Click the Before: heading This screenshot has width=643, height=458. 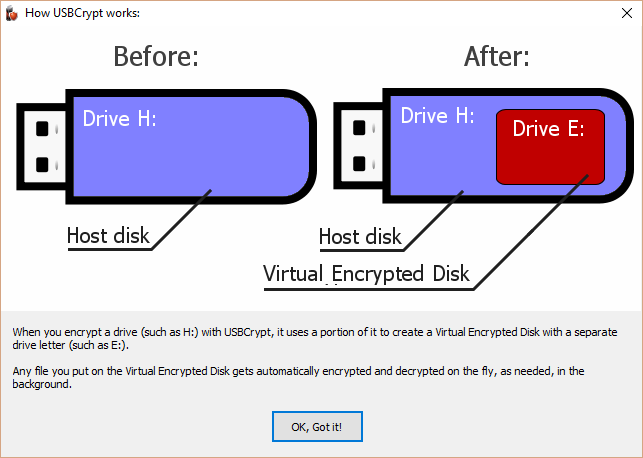pos(156,57)
